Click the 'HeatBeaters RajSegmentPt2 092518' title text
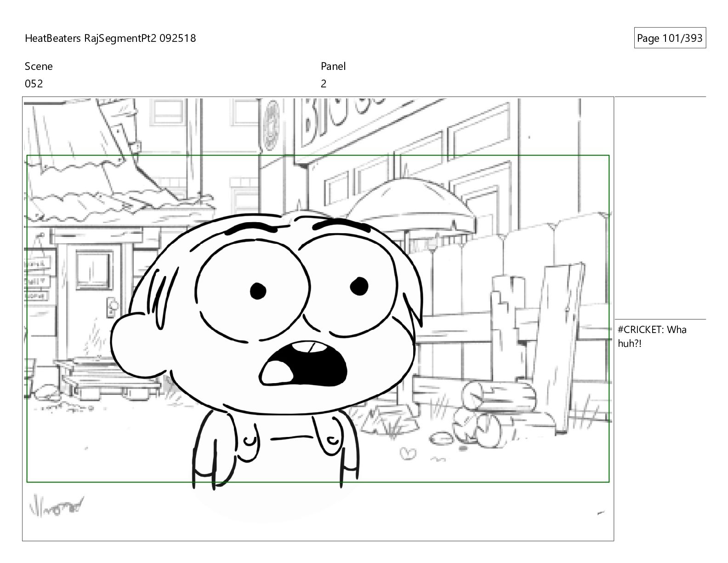Screen dimensions: 728x563 (110, 38)
